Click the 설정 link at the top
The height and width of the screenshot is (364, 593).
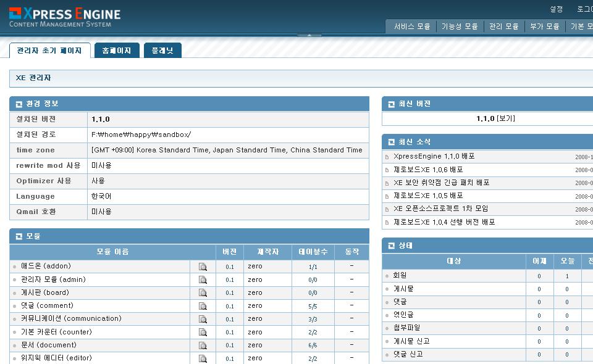click(x=557, y=9)
